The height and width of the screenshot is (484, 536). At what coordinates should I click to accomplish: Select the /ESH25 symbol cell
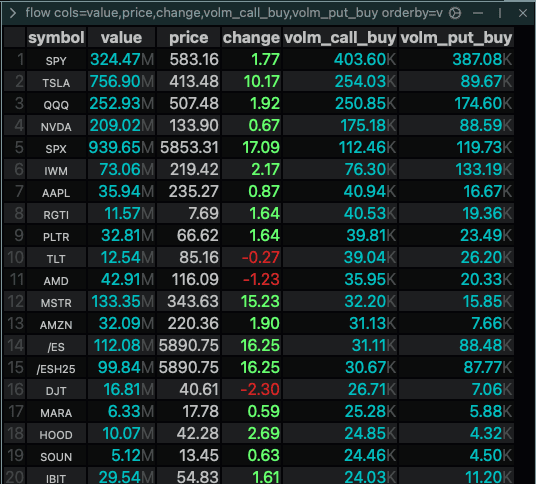point(56,368)
